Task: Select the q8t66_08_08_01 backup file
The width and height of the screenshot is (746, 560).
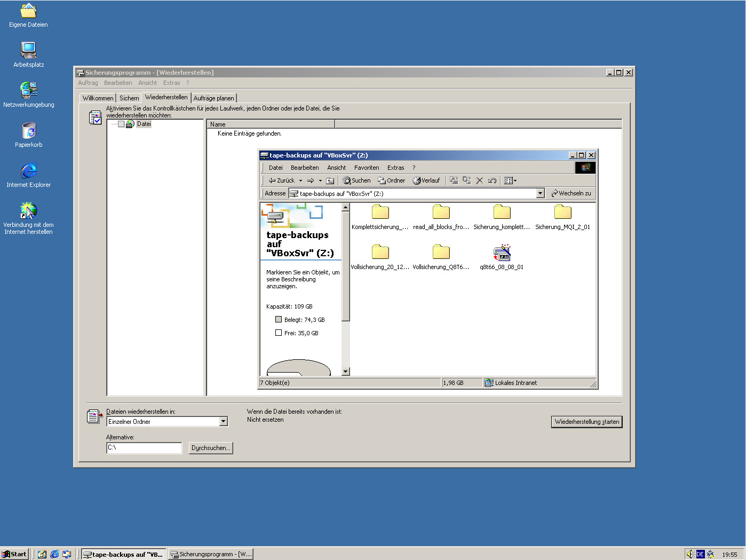Action: (x=502, y=253)
